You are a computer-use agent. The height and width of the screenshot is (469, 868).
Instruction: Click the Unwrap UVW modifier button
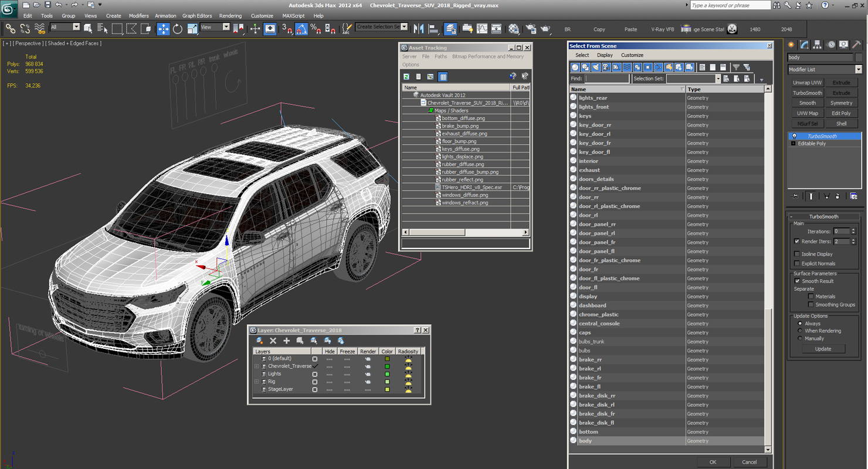[807, 83]
